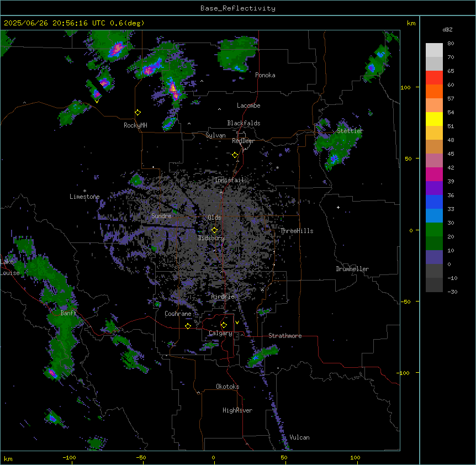Click the Drumheller label

point(352,269)
